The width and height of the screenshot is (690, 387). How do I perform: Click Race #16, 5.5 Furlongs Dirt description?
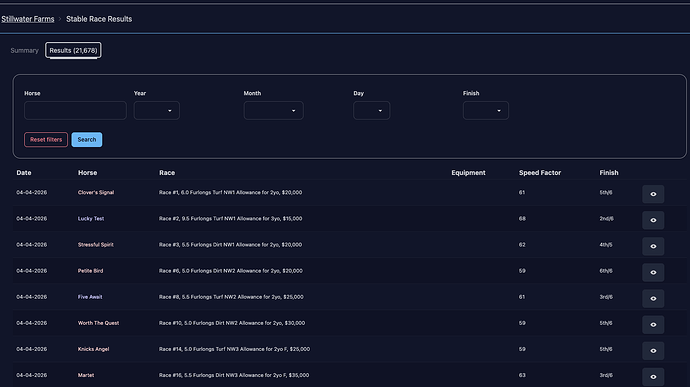point(234,375)
